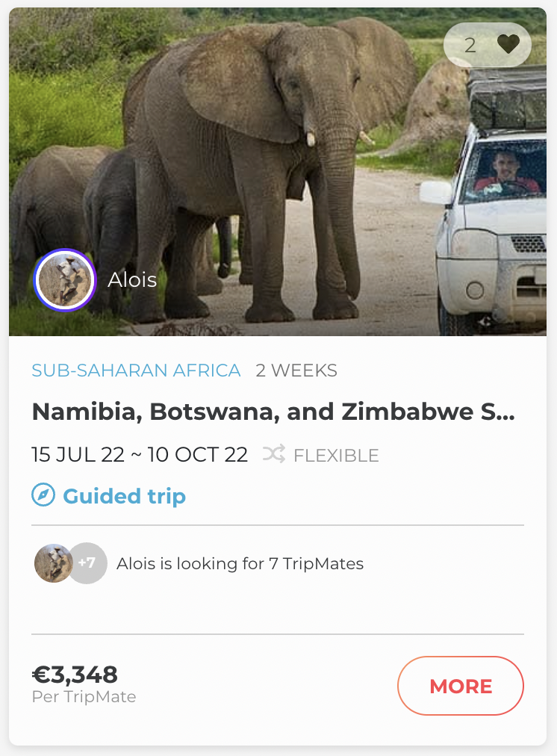557x756 pixels.
Task: Open Alois's circular profile avatar on photo
Action: 65,280
